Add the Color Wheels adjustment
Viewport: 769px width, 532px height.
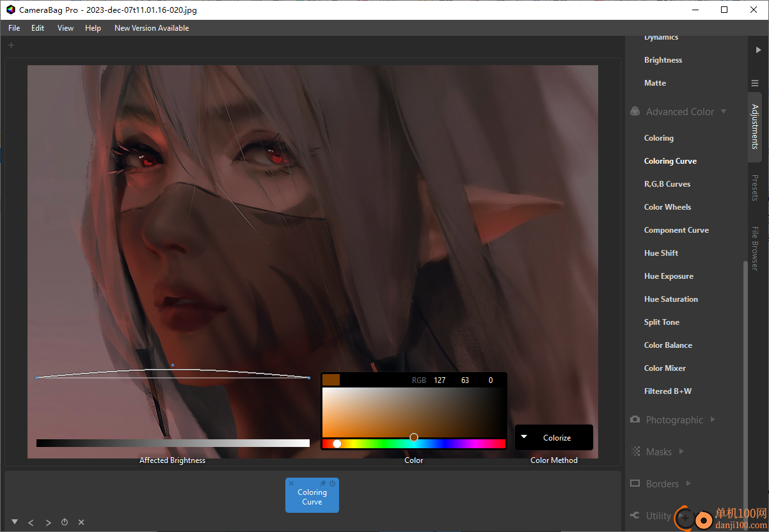667,207
